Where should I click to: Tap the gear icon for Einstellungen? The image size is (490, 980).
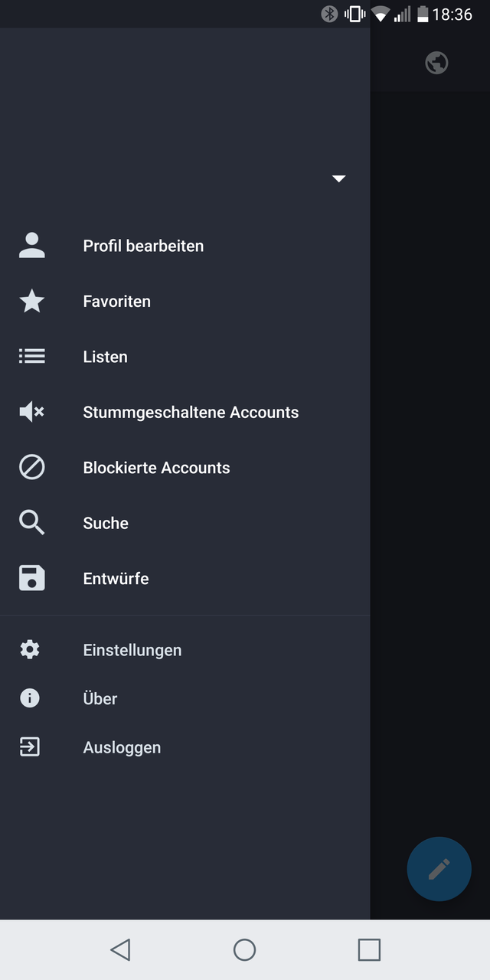coord(30,650)
